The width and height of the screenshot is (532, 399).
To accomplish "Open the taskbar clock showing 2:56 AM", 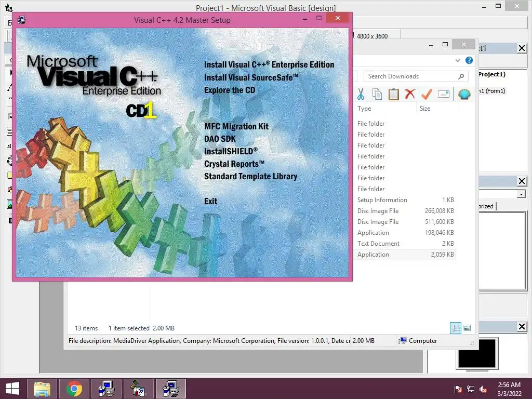I will click(509, 389).
